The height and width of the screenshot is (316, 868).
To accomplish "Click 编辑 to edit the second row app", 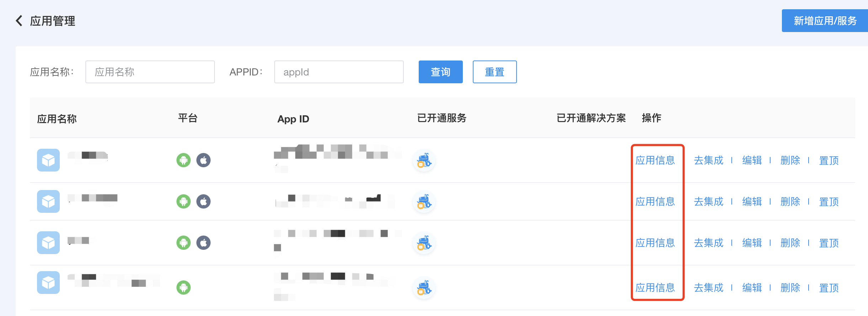I will coord(752,202).
